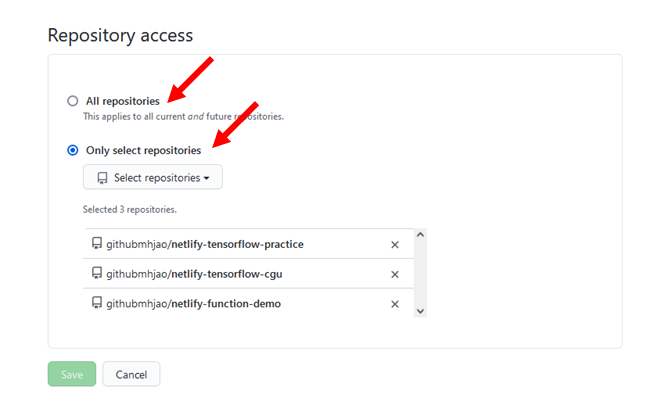Click the repo icon in Select repositories button
Viewport: 657px width, 405px height.
102,178
